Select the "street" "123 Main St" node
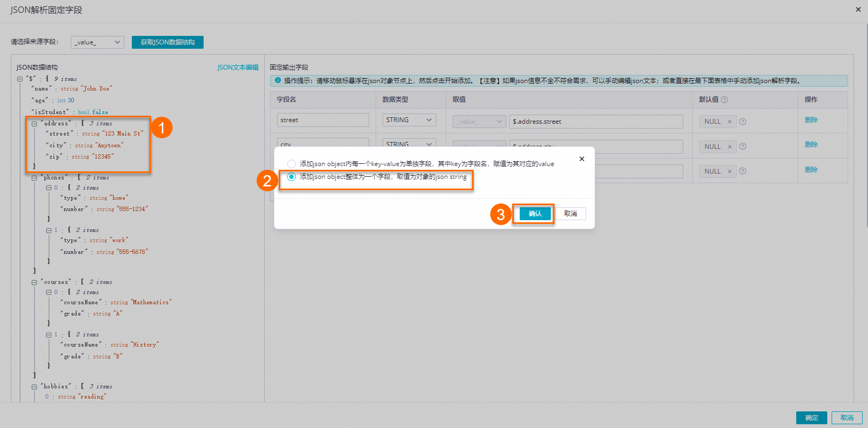This screenshot has height=428, width=868. (x=95, y=134)
